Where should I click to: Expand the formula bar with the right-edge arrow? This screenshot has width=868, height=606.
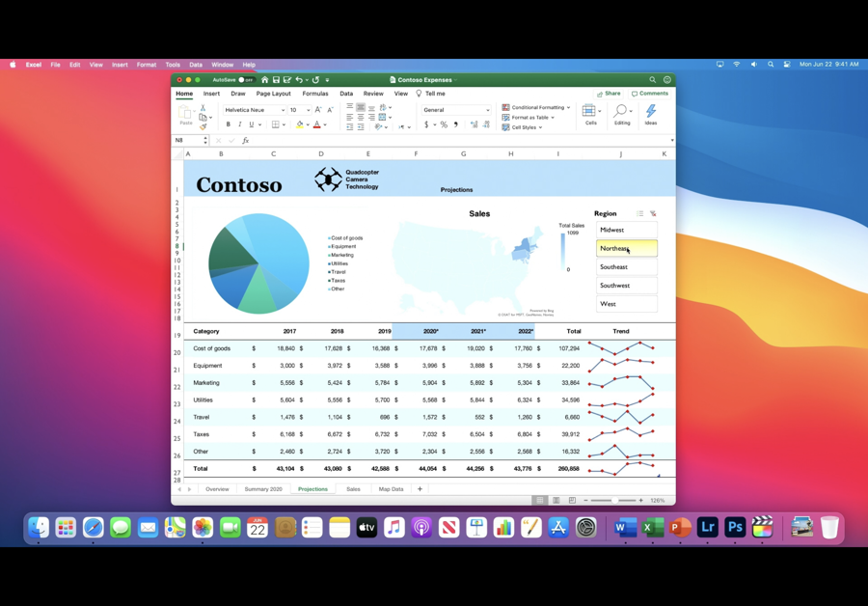[672, 141]
